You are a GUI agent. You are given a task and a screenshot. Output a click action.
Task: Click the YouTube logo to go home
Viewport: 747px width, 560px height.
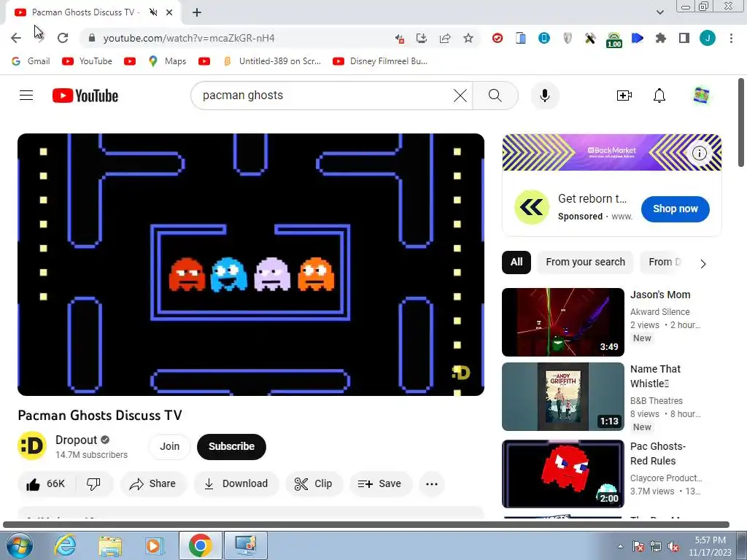(x=85, y=96)
